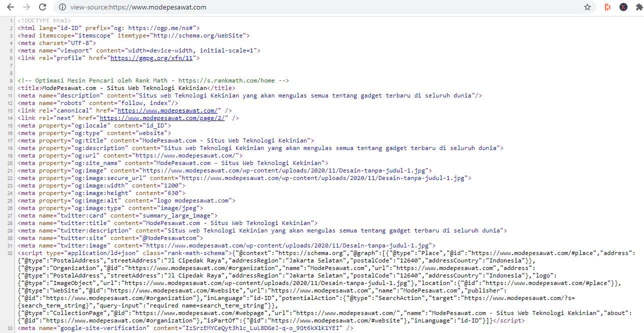644x333 pixels.
Task: Click the DOCTYPE html declaration text
Action: pyautogui.click(x=45, y=20)
